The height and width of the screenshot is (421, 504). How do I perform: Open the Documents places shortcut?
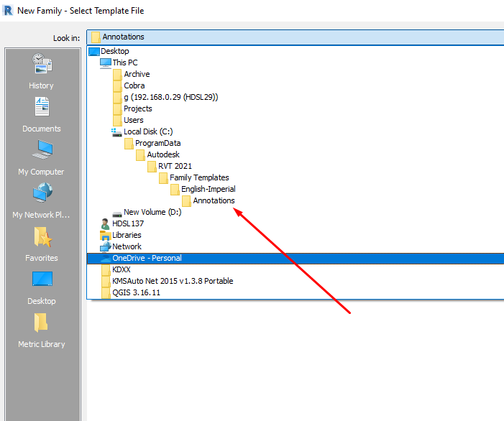42,115
